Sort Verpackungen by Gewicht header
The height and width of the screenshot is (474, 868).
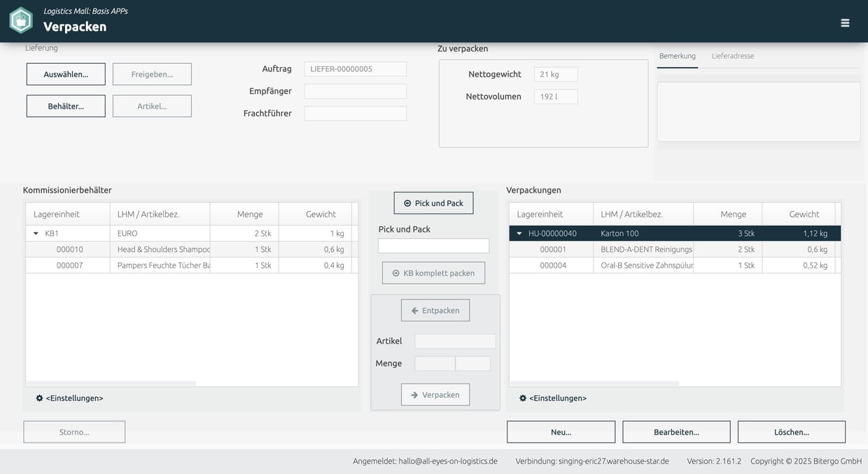799,214
